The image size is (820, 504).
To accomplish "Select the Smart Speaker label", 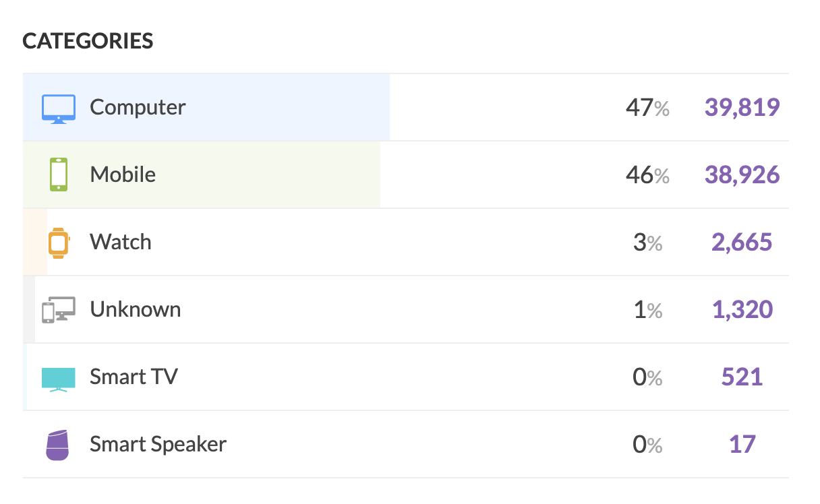I will 158,444.
